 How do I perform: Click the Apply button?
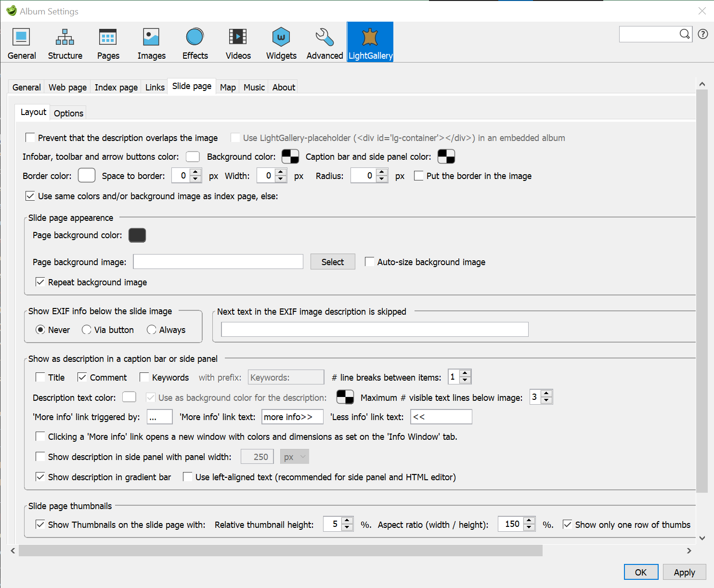[684, 572]
